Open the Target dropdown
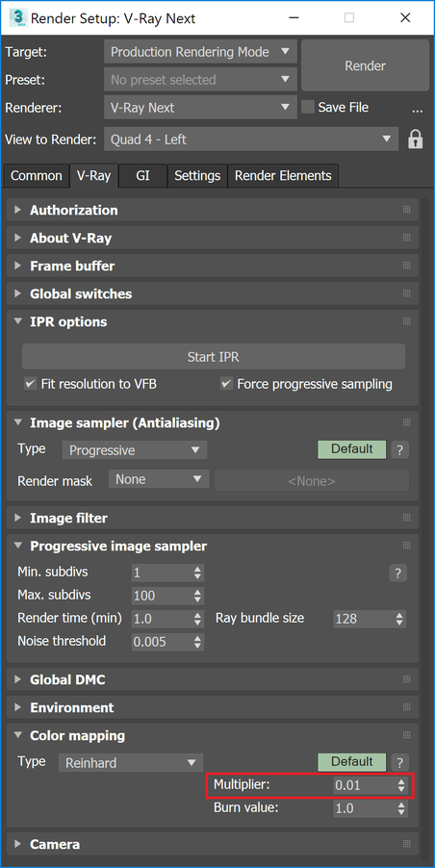The image size is (435, 868). pyautogui.click(x=200, y=51)
